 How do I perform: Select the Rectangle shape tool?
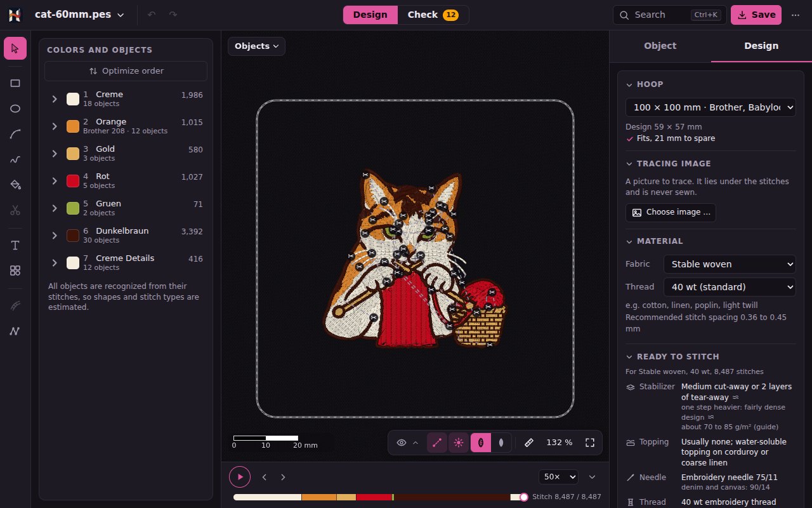coord(15,83)
